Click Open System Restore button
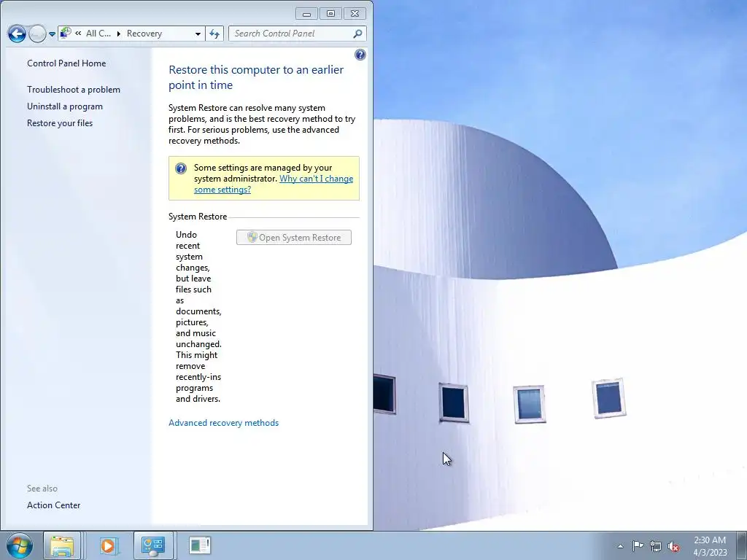 pos(294,238)
